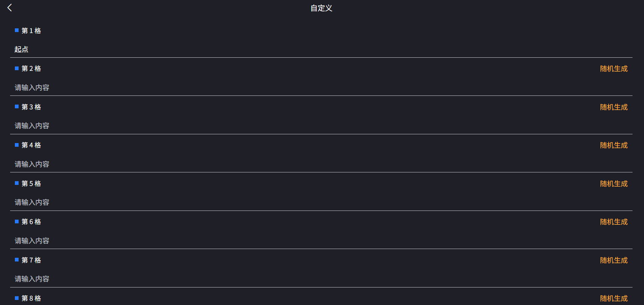Click the 请输入内容 field under 第 7 格

point(135,279)
